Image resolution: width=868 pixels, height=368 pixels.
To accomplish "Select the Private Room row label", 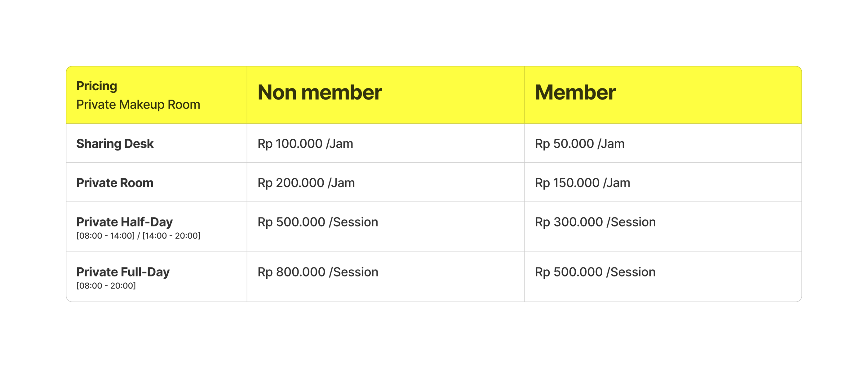I will (115, 183).
